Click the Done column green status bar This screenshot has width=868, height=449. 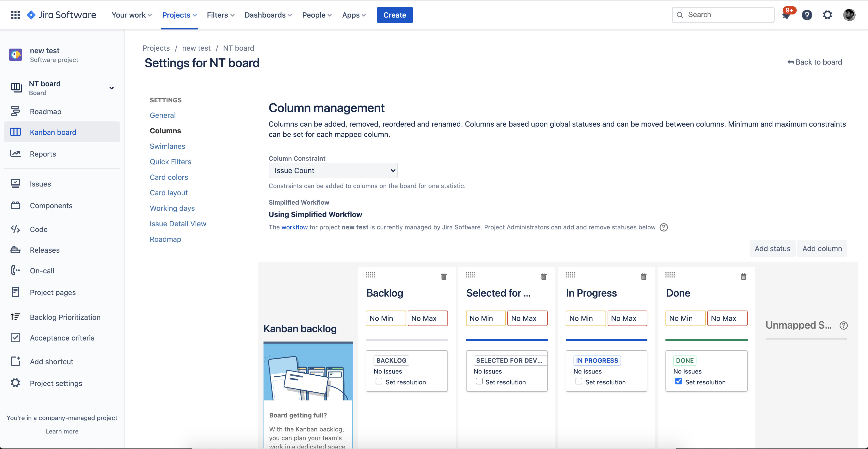(x=706, y=340)
